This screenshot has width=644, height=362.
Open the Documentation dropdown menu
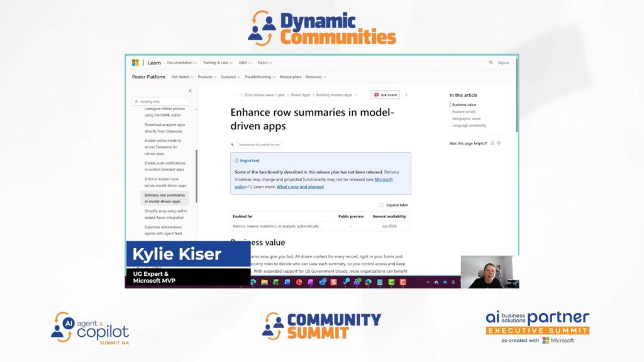[182, 63]
